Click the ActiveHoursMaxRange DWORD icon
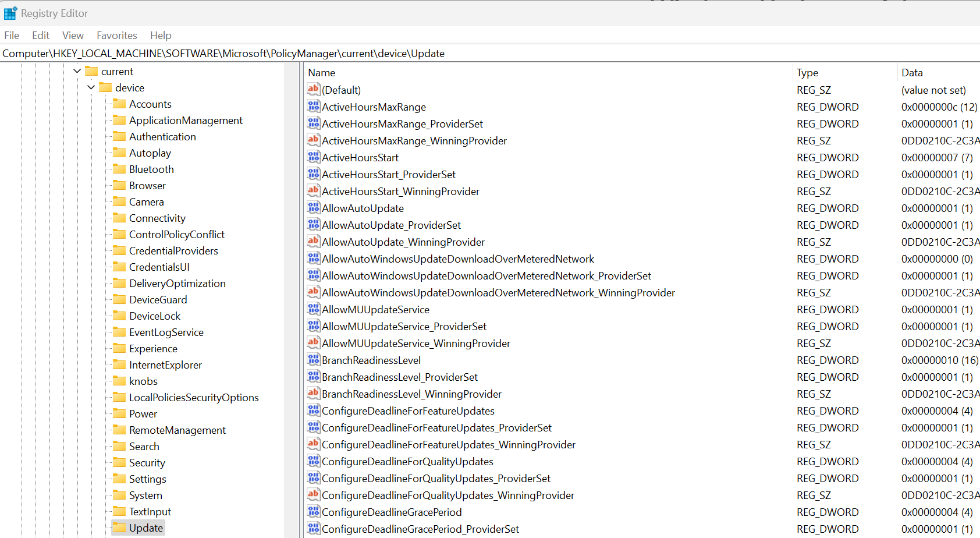 (313, 107)
